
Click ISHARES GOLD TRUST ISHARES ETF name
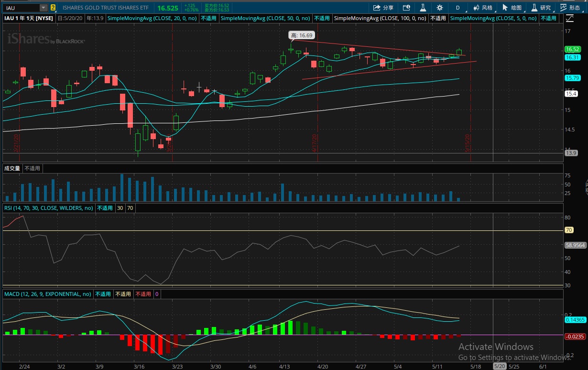click(x=106, y=8)
